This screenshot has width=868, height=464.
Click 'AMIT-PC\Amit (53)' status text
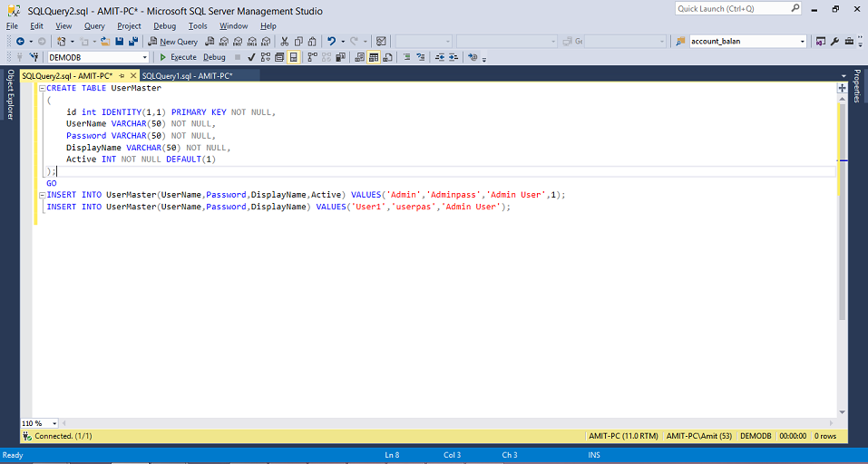point(698,436)
